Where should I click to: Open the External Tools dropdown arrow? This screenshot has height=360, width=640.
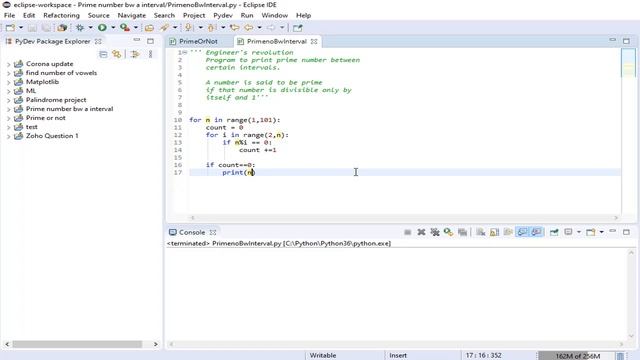tap(136, 28)
